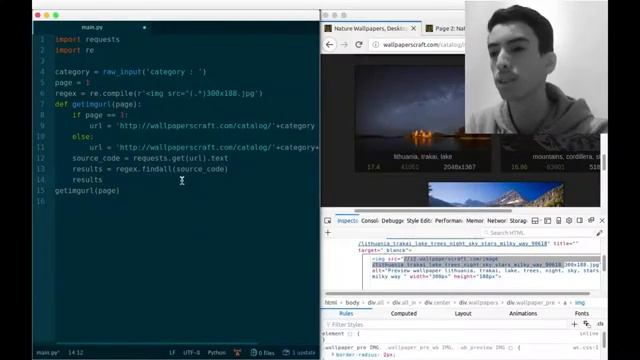Image resolution: width=640 pixels, height=360 pixels.
Task: Open the Style Editor DevTools tab
Action: [419, 221]
